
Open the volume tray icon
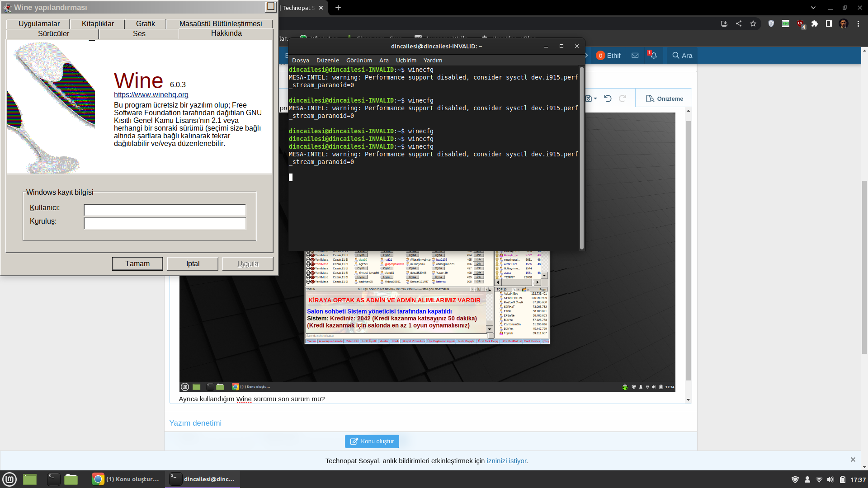(830, 479)
